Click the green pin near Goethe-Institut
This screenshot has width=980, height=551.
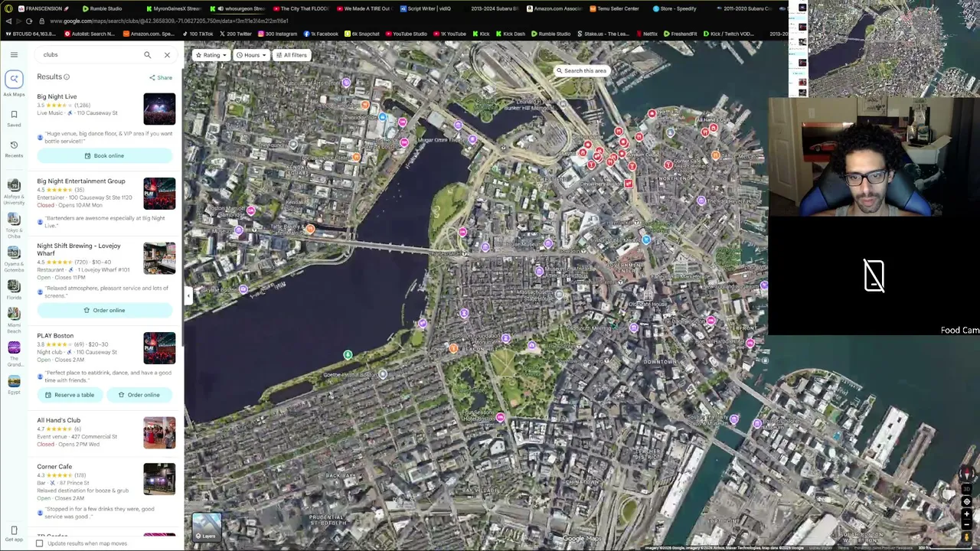[x=348, y=355]
